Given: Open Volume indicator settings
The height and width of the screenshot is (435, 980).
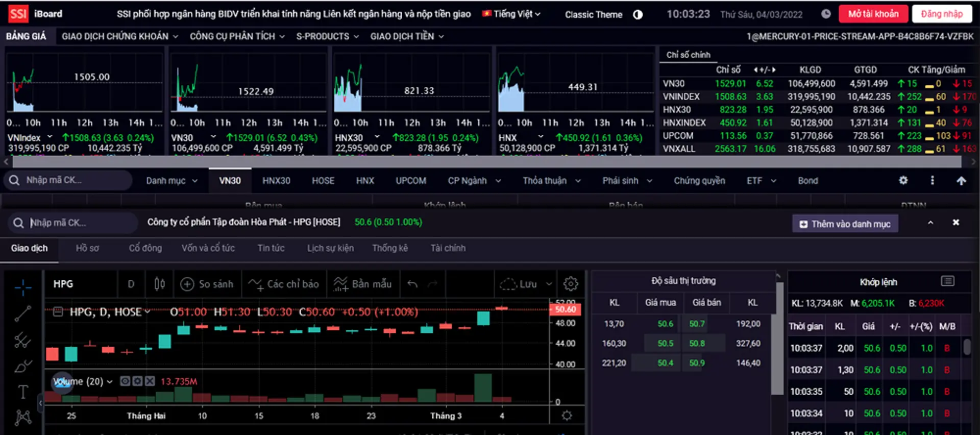Looking at the screenshot, I should tap(137, 381).
